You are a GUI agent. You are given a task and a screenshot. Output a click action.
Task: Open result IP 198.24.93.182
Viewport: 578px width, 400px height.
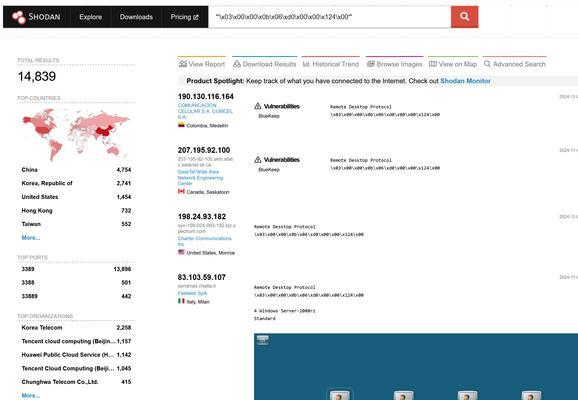tap(202, 216)
